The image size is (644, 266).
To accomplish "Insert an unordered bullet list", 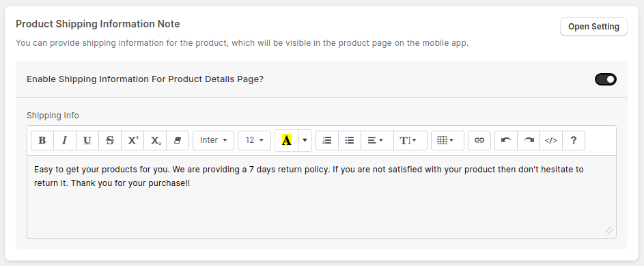I will click(350, 140).
